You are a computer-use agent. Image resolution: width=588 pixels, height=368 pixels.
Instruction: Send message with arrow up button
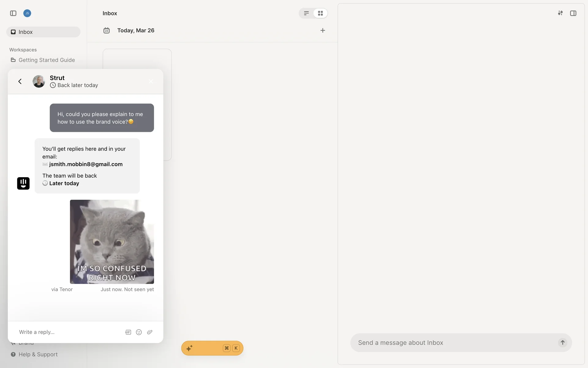tap(563, 343)
